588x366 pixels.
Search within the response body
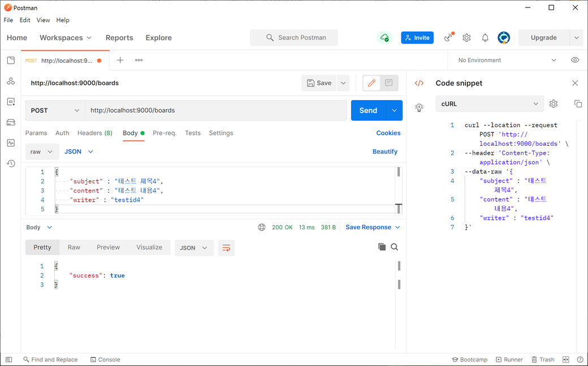click(395, 247)
